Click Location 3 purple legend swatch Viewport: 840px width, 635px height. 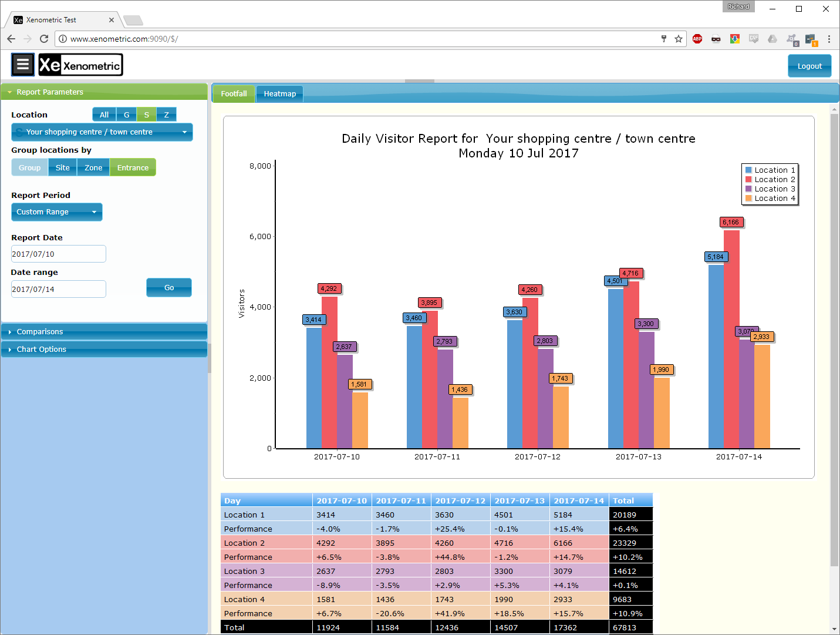point(748,189)
